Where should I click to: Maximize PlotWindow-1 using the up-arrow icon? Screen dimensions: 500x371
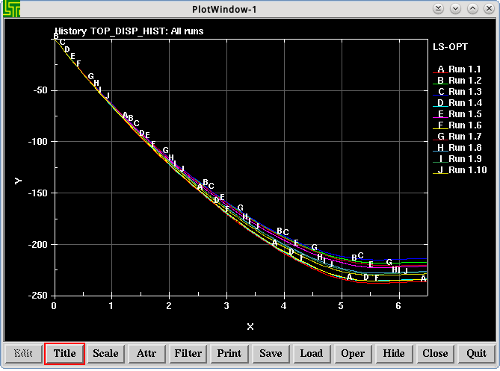(x=473, y=9)
